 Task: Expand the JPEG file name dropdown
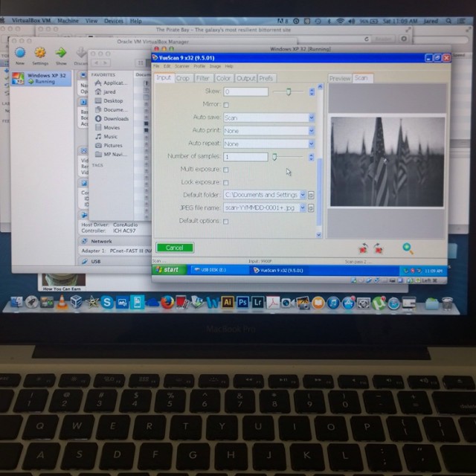(303, 208)
